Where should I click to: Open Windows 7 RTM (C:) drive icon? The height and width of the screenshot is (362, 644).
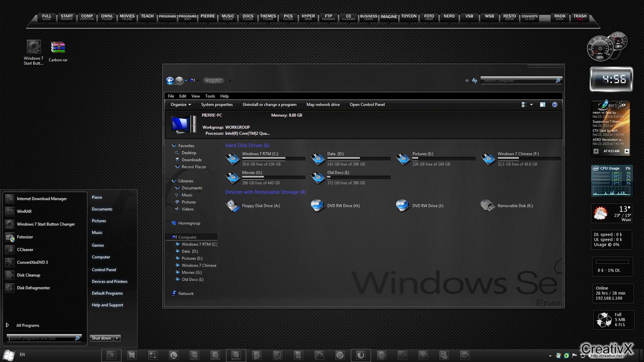coord(233,159)
